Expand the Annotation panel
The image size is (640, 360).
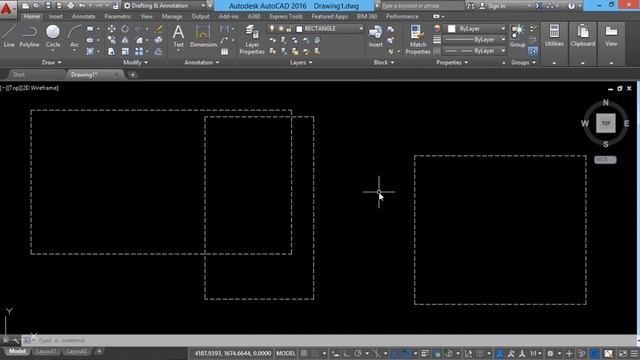202,62
